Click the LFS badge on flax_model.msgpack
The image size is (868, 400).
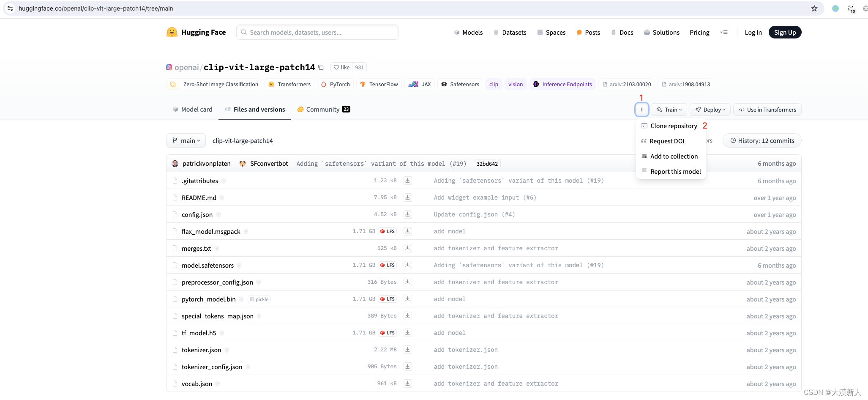pos(388,231)
